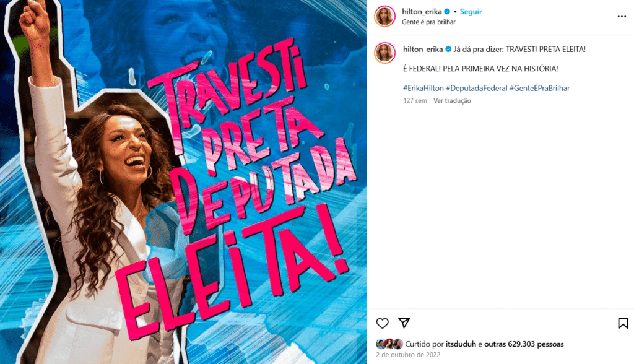Click Ver tradução to translate the caption

tap(452, 101)
